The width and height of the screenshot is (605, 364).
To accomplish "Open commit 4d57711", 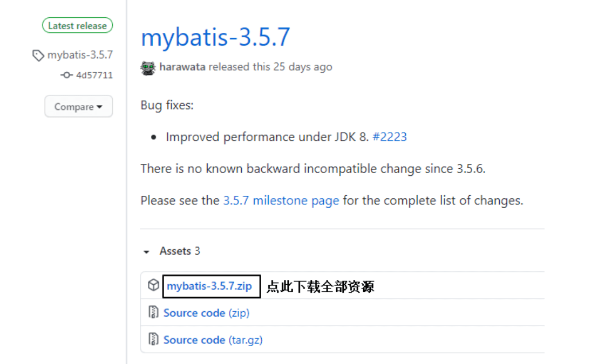I will [x=94, y=75].
